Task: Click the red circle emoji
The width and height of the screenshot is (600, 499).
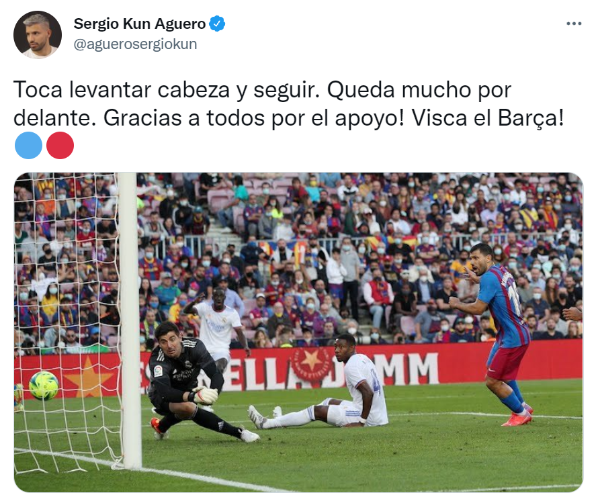Action: 60,145
